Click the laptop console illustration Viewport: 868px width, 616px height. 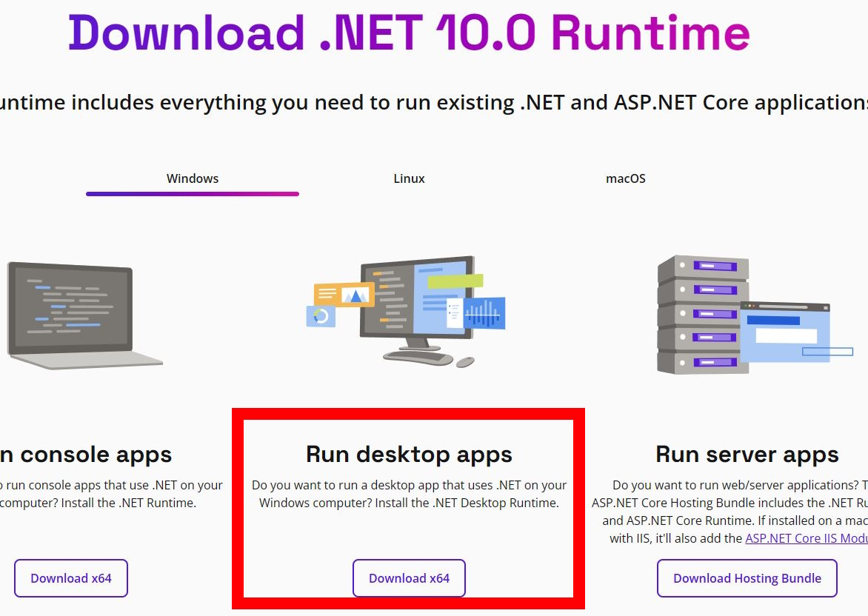pos(83,315)
